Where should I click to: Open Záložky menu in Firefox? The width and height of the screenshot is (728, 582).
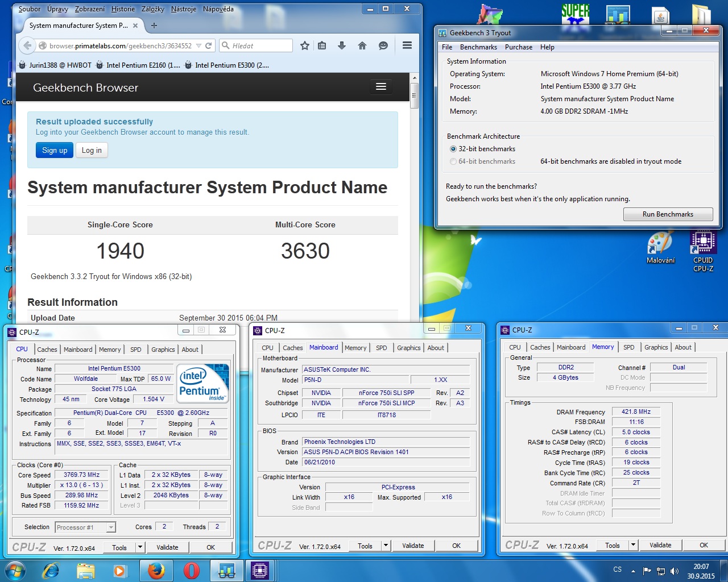[x=153, y=9]
